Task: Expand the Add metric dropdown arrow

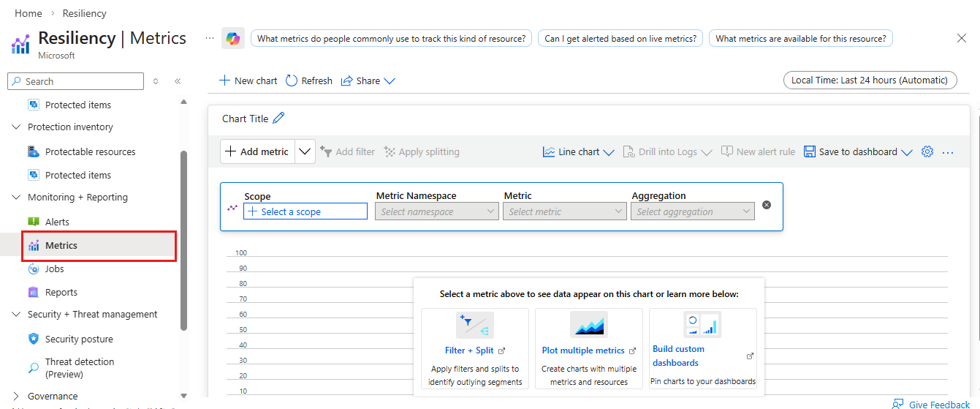Action: [305, 151]
